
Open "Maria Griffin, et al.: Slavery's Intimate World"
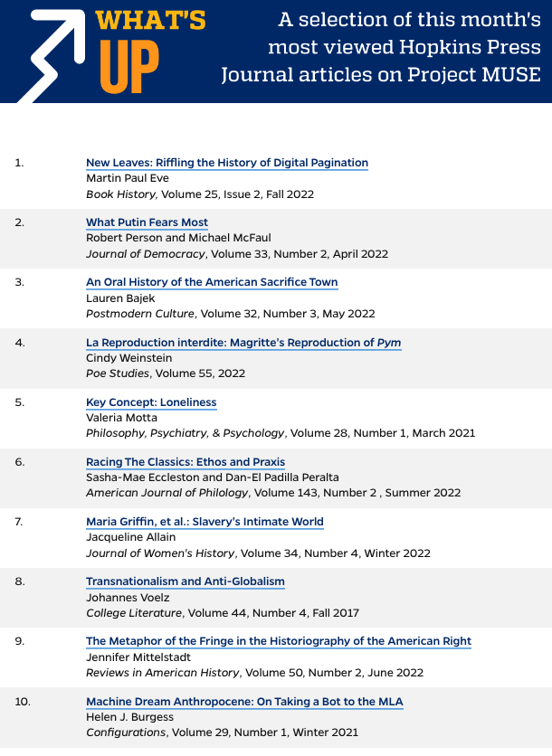[x=205, y=522]
